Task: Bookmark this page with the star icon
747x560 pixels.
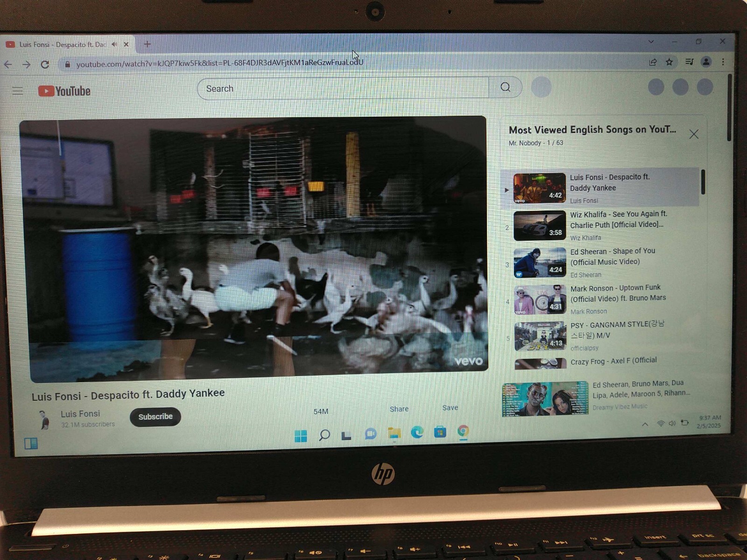Action: (669, 62)
